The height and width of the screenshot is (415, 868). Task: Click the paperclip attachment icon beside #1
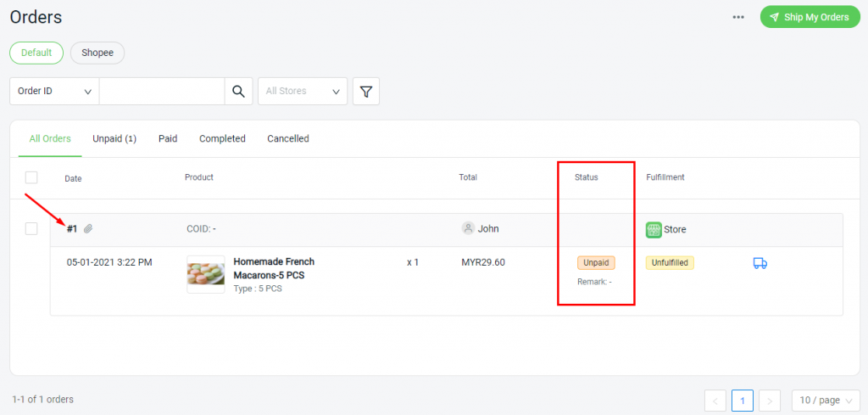88,229
